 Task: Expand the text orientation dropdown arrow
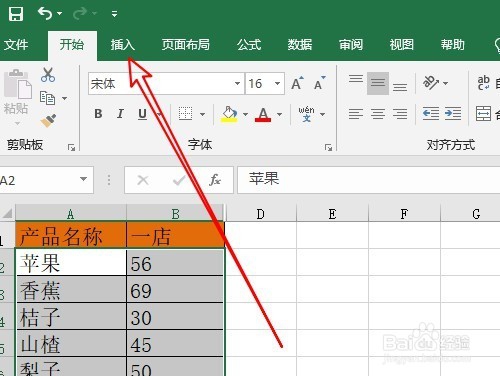[445, 83]
